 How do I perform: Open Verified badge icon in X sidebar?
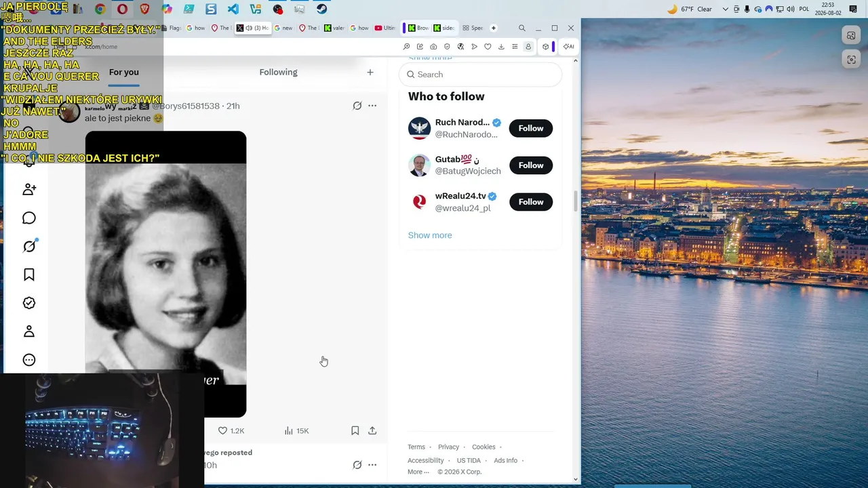(29, 303)
